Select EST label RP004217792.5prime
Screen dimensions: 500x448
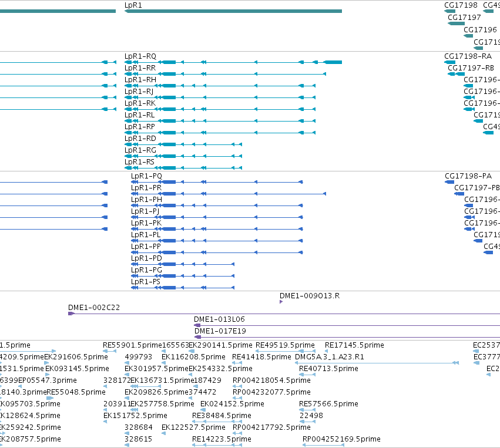point(271,428)
